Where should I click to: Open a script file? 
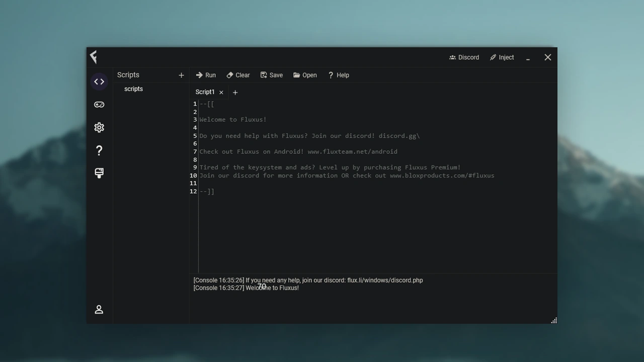[x=305, y=75]
